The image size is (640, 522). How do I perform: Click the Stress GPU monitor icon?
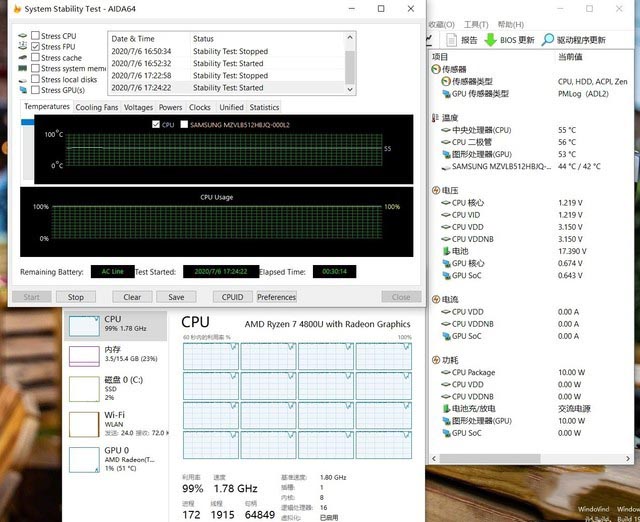click(x=23, y=90)
